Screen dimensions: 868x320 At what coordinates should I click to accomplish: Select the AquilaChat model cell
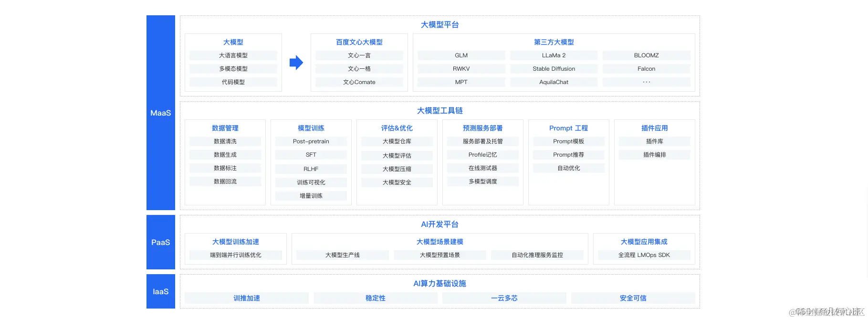click(554, 82)
